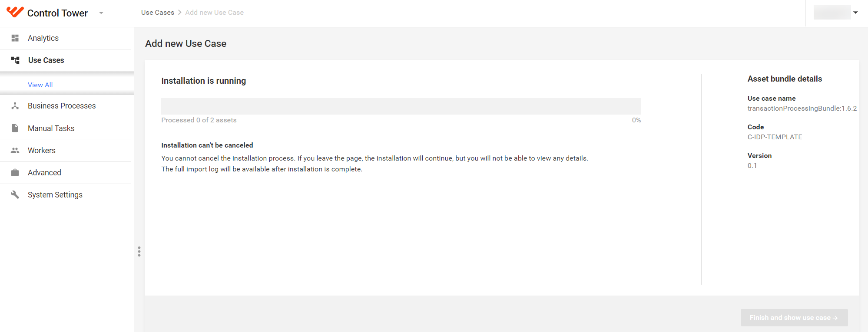Click the Analytics dashboard icon
This screenshot has height=332, width=868.
click(x=15, y=38)
